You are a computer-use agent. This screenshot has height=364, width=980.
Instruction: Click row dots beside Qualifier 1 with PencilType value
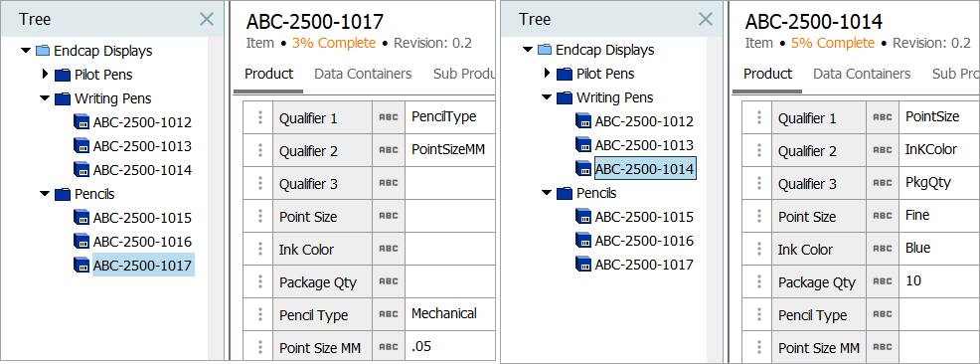[260, 117]
